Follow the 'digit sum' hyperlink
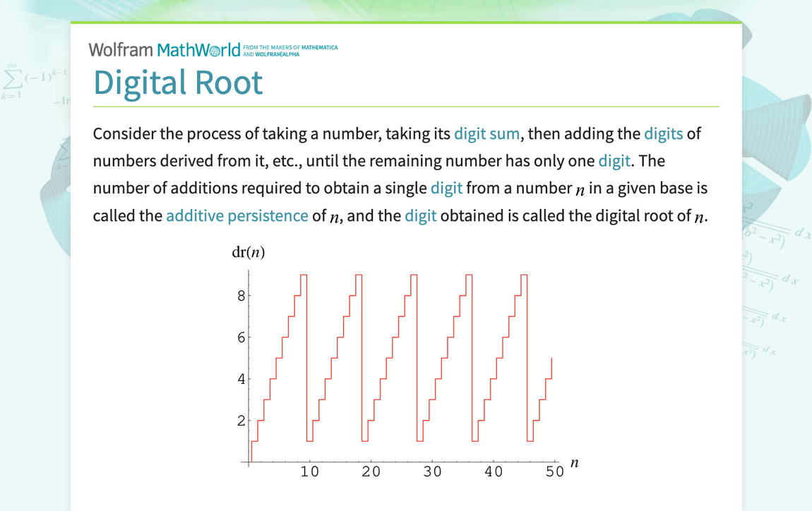The height and width of the screenshot is (511, 812). click(x=486, y=133)
